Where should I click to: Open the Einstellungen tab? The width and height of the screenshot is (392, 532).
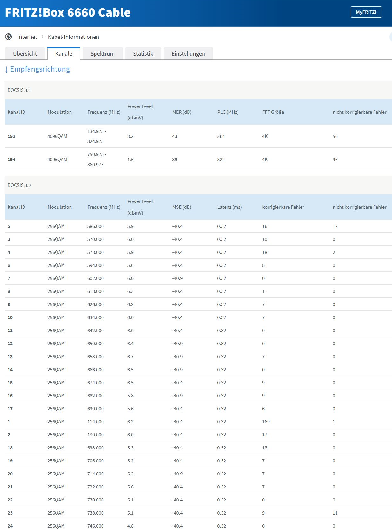pos(188,53)
